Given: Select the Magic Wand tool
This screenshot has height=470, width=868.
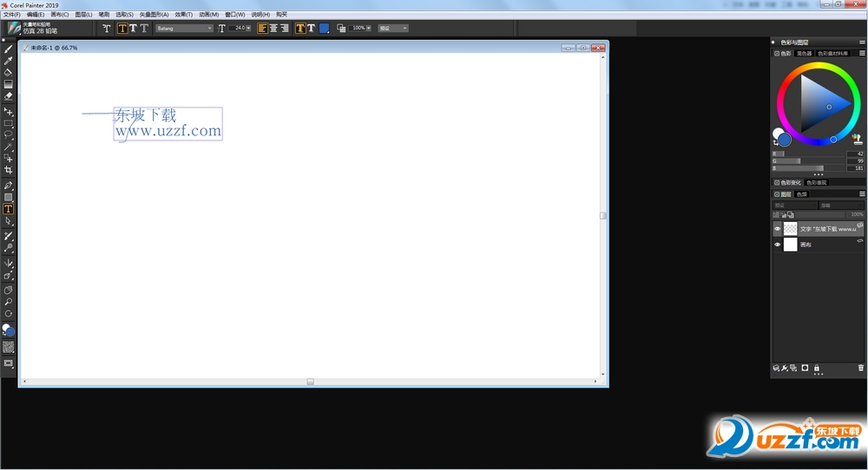Looking at the screenshot, I should (9, 147).
